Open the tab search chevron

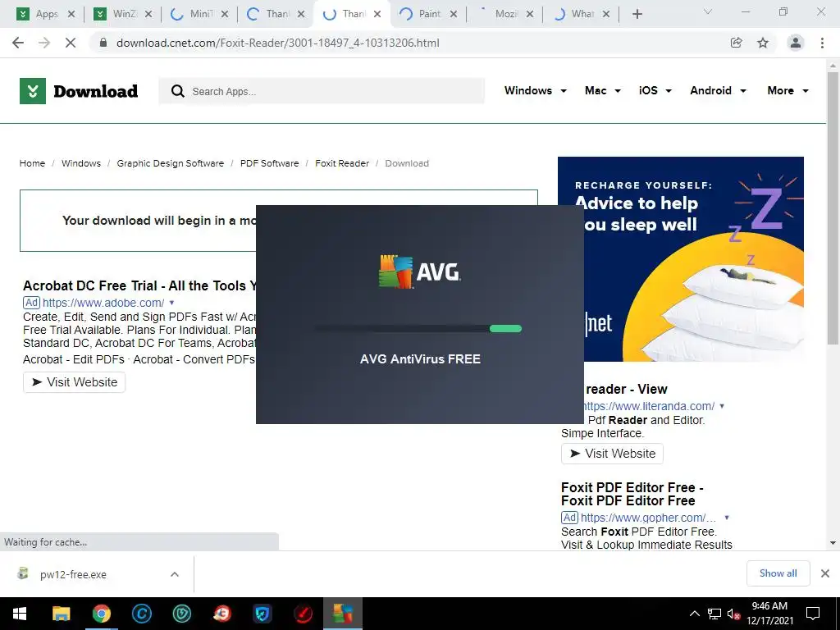[708, 11]
